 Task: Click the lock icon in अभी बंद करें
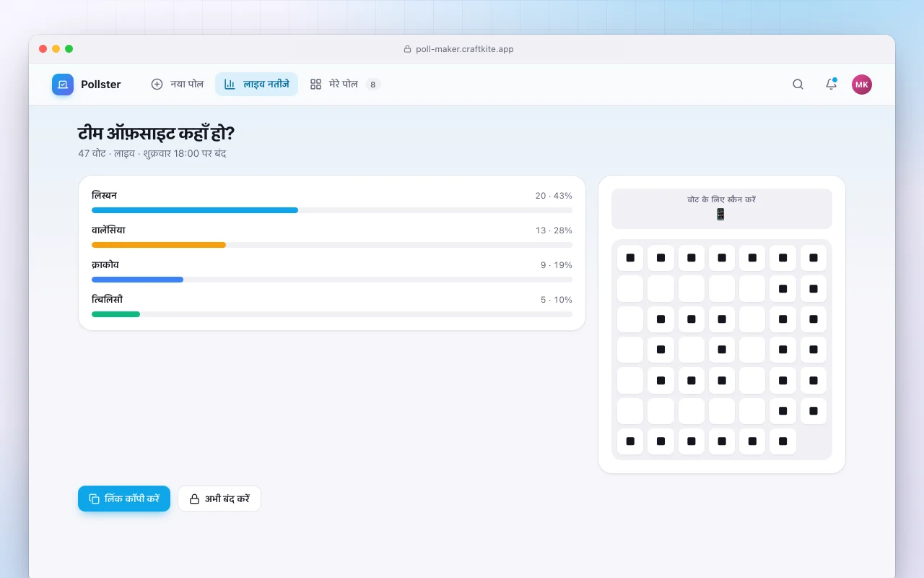(194, 499)
